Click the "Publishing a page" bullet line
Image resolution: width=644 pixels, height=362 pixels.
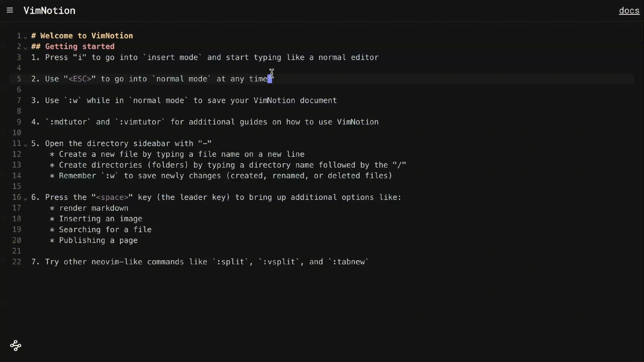tap(98, 240)
